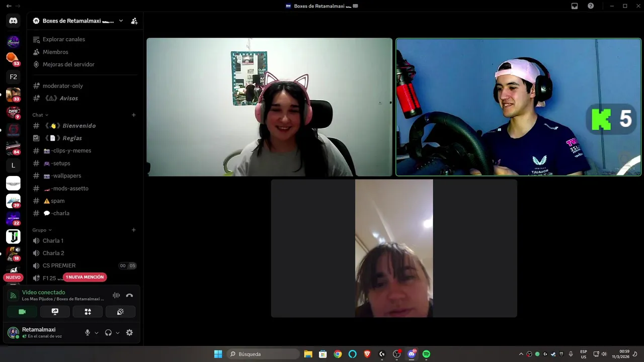Click 1 NUEVA MENCIÓN badge
The width and height of the screenshot is (644, 362).
85,277
